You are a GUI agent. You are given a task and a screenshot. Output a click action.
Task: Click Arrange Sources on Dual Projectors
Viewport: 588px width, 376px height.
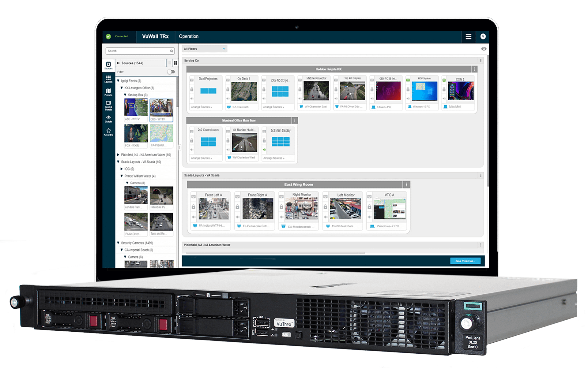click(x=201, y=107)
